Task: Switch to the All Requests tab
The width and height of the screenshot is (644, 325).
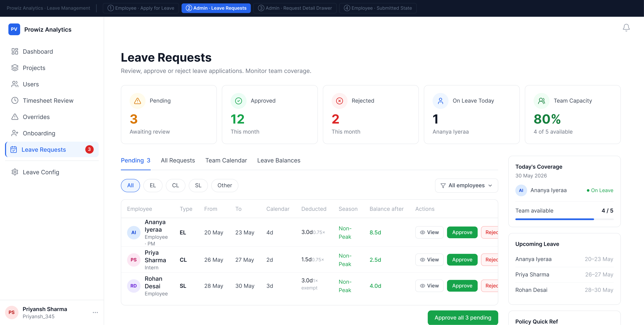Action: coord(178,161)
